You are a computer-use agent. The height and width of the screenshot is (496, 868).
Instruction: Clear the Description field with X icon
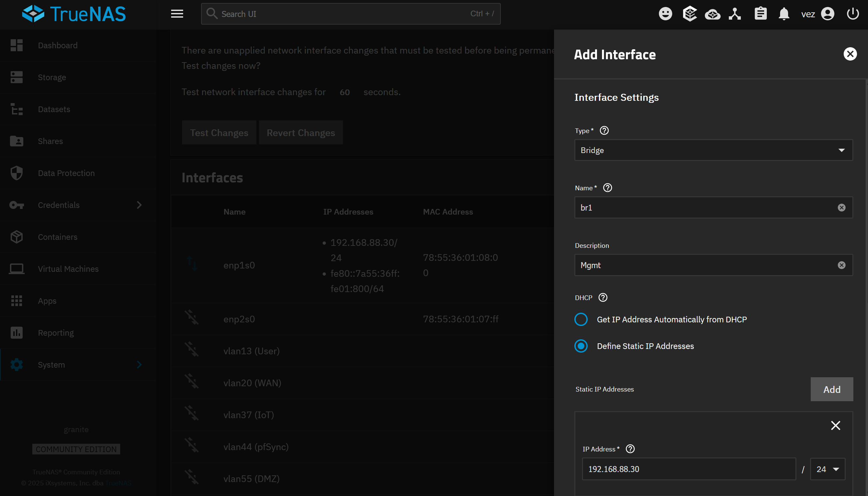841,265
